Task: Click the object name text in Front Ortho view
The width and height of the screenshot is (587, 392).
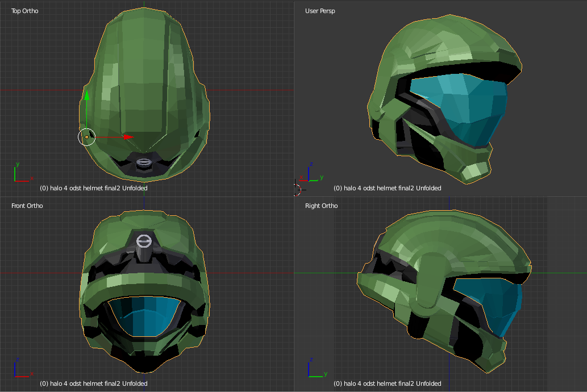Action: [94, 383]
